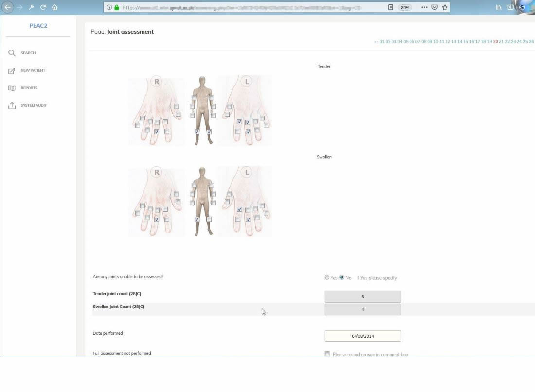Viewport: 535px width, 392px height.
Task: Click the 80% zoom level indicator
Action: [x=404, y=8]
